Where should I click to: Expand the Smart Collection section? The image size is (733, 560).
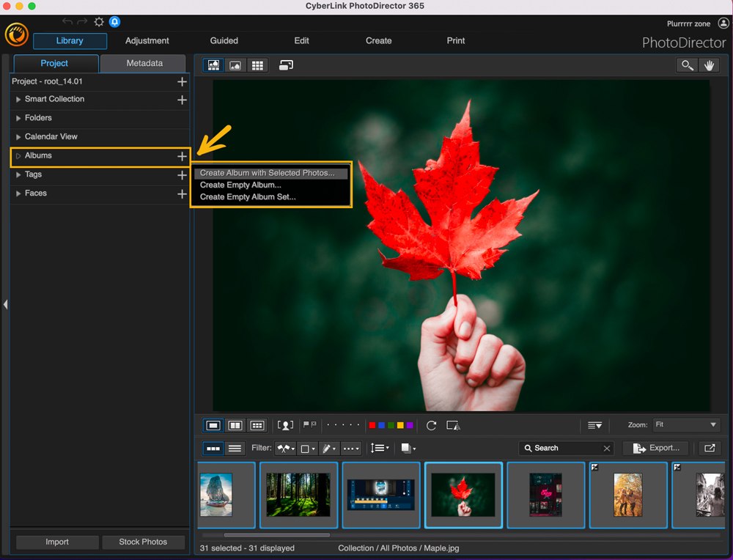(18, 99)
